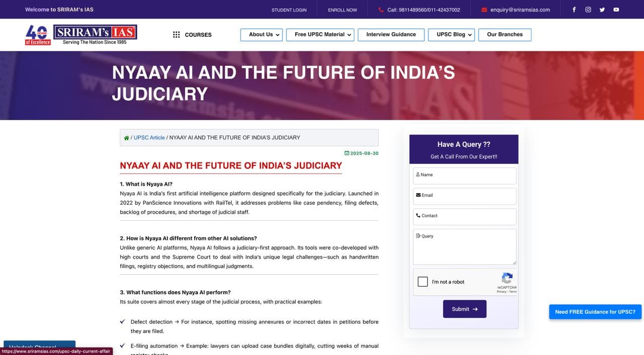Select the Interview Guidance menu item

coord(391,35)
